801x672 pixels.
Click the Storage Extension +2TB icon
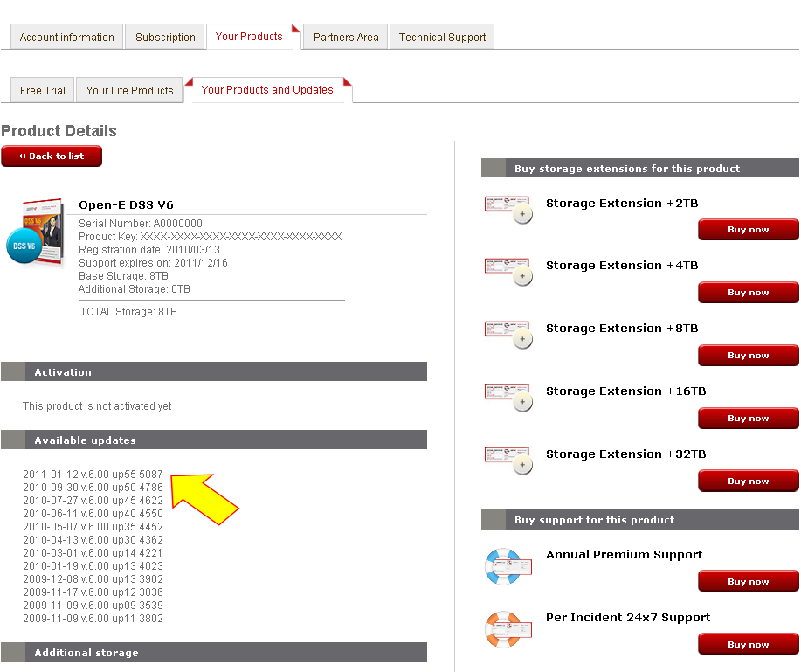pos(508,210)
